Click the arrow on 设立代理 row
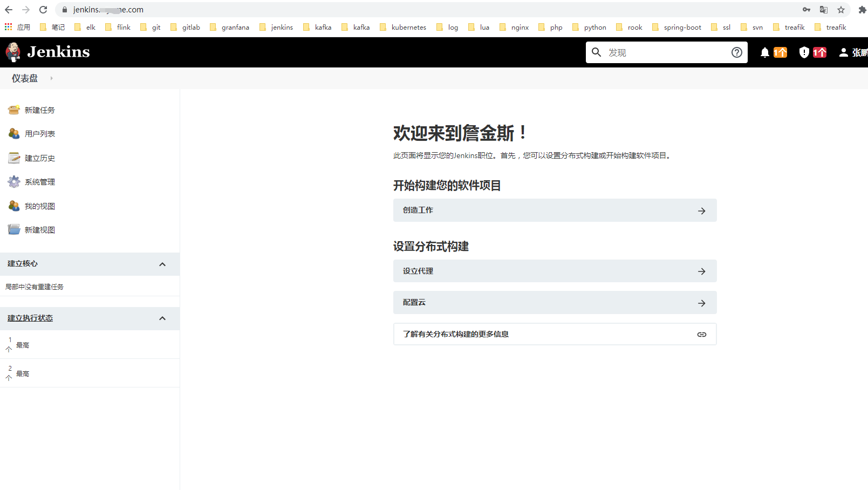The height and width of the screenshot is (490, 868). tap(701, 271)
